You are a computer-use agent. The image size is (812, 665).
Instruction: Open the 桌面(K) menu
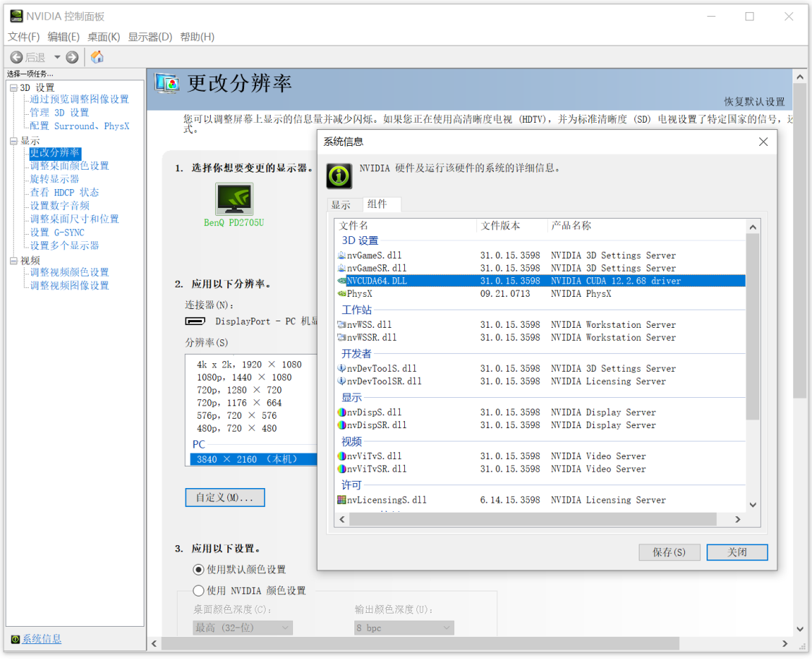pos(103,37)
